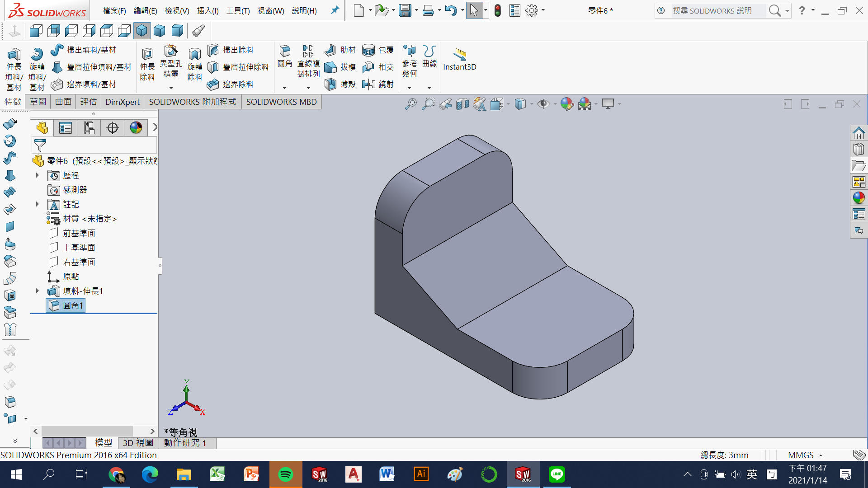
Task: Open the 插入(I) menu
Action: pos(208,10)
